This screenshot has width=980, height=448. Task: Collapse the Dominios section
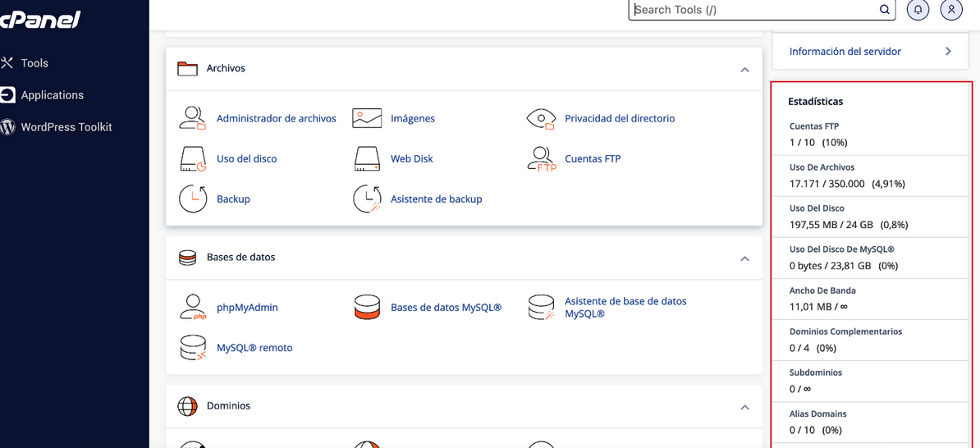tap(744, 407)
